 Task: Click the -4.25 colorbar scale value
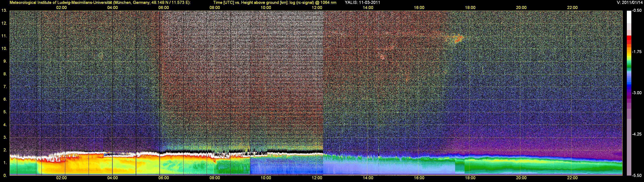tap(637, 134)
